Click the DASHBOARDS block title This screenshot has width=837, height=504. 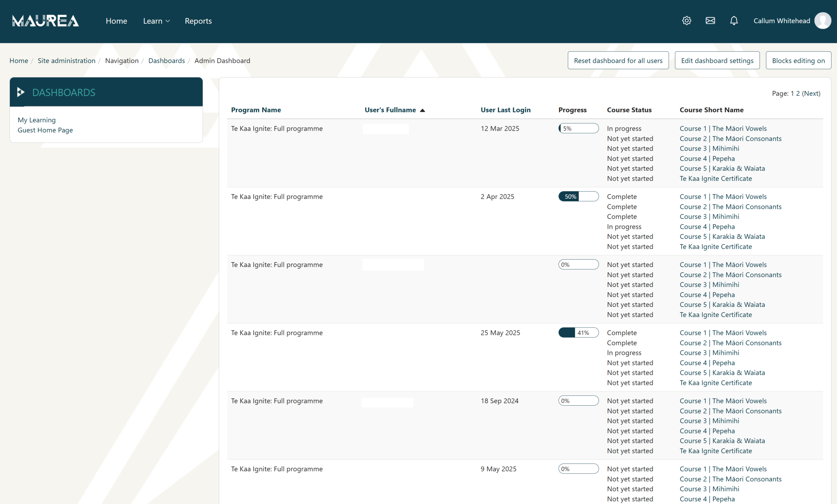click(64, 92)
